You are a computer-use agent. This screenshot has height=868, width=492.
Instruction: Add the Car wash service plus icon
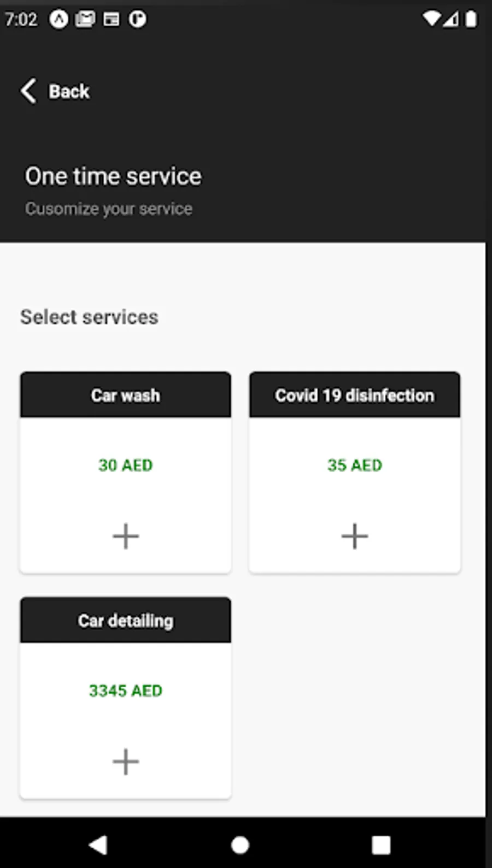(126, 536)
